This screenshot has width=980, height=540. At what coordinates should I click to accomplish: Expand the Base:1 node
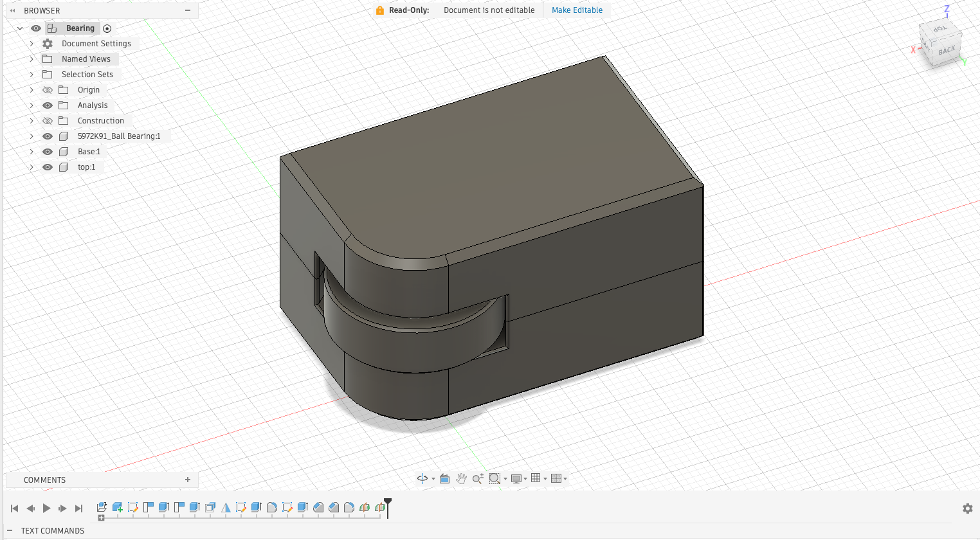[x=32, y=152]
